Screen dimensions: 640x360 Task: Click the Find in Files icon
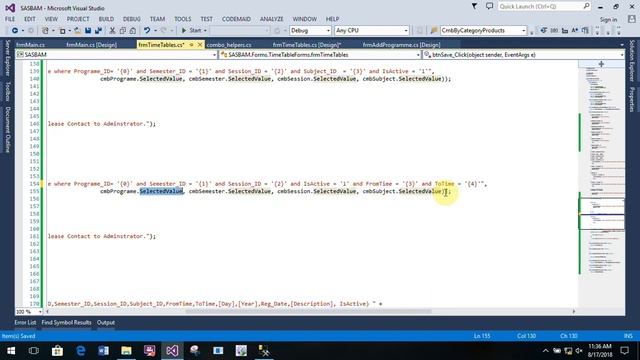click(x=434, y=31)
